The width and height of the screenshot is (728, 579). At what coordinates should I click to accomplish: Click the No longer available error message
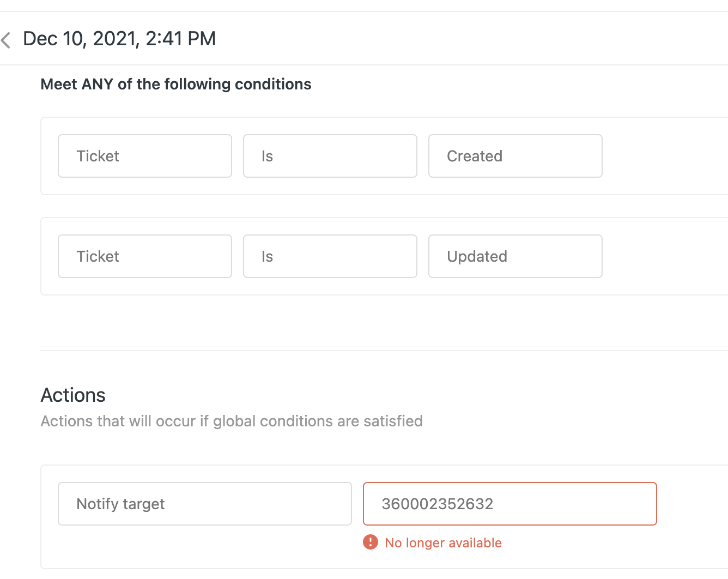click(443, 543)
